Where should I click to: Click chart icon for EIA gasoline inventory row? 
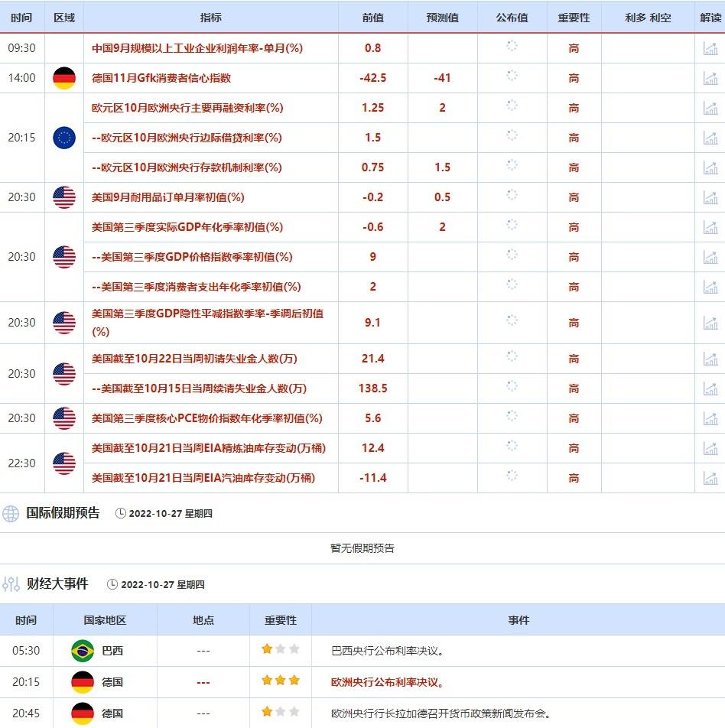[710, 478]
